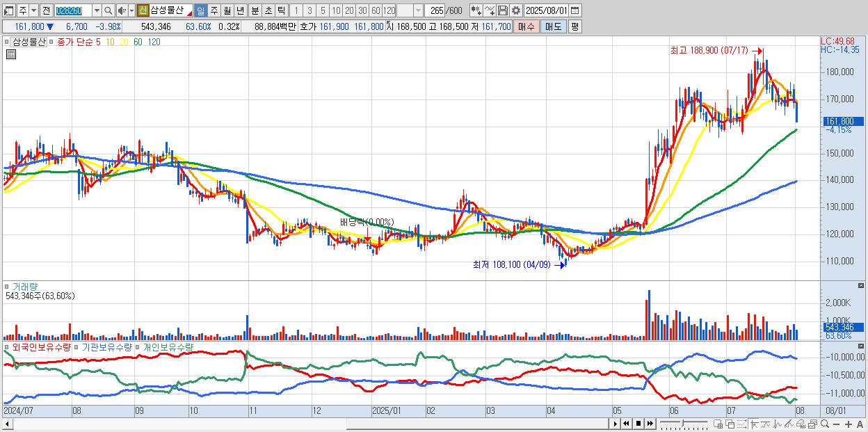
Task: Open the interval combo box after 120
Action: click(x=410, y=10)
